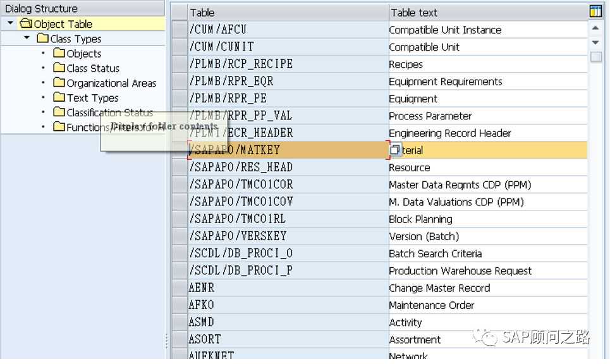Click the Objects folder icon
This screenshot has width=610, height=364.
point(59,53)
